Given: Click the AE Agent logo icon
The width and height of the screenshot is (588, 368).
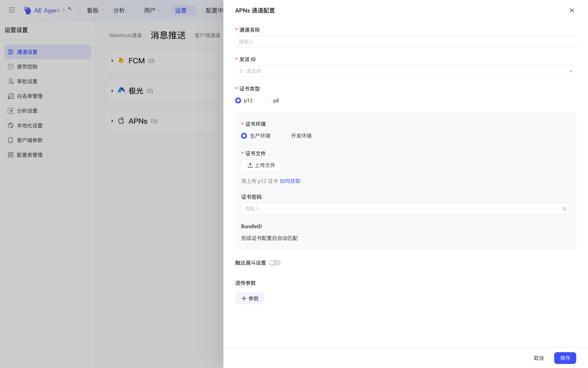Looking at the screenshot, I should (x=27, y=10).
